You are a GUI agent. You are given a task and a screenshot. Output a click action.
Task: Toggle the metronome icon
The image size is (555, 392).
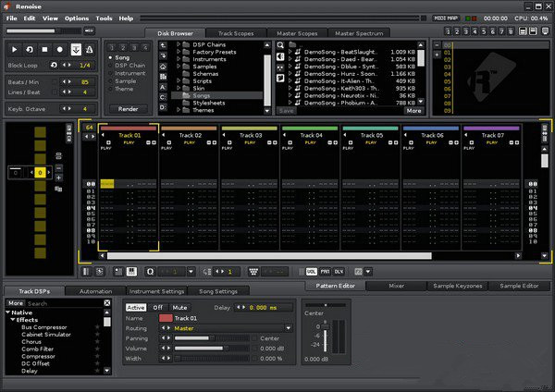[89, 49]
